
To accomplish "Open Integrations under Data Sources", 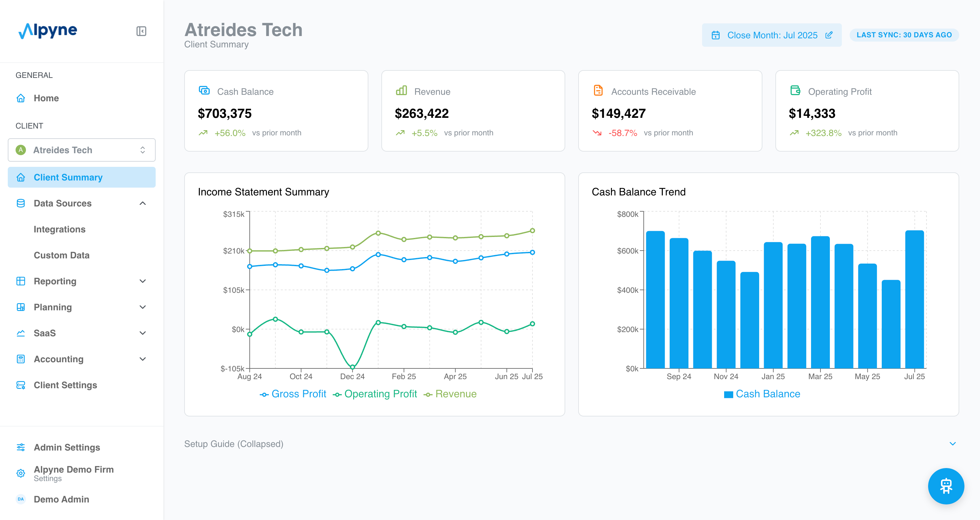I will [59, 229].
